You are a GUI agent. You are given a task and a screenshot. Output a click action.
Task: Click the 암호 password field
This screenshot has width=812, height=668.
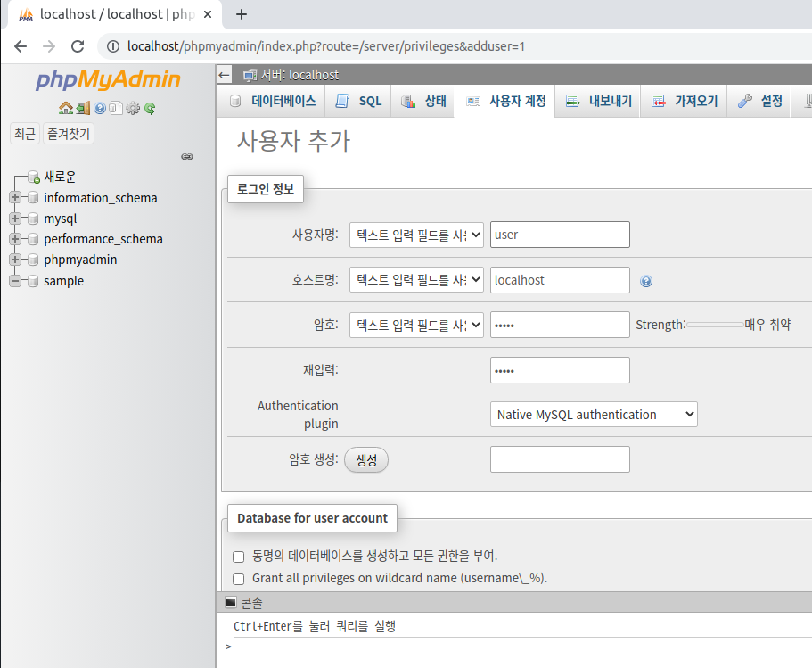pos(560,325)
